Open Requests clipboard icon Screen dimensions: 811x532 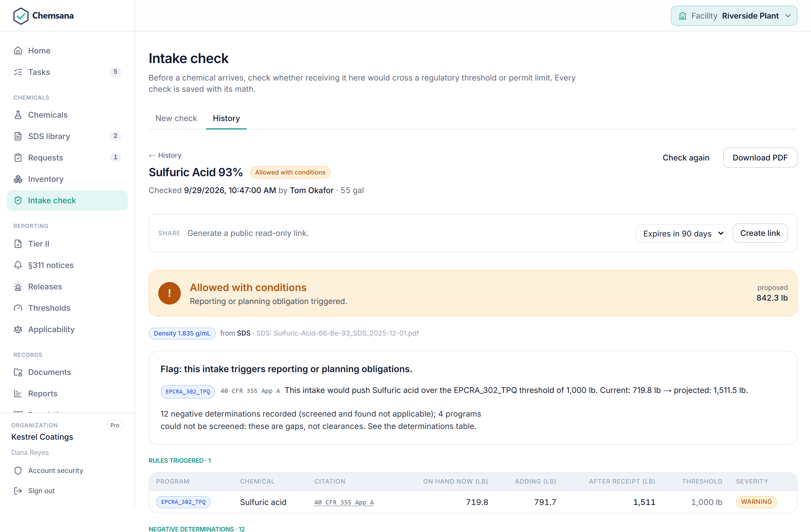pyautogui.click(x=18, y=158)
